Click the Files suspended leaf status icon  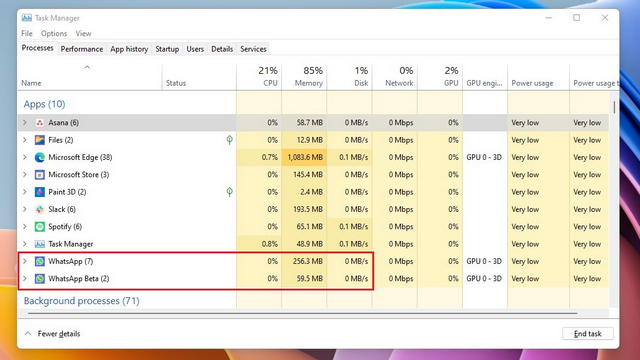(229, 140)
